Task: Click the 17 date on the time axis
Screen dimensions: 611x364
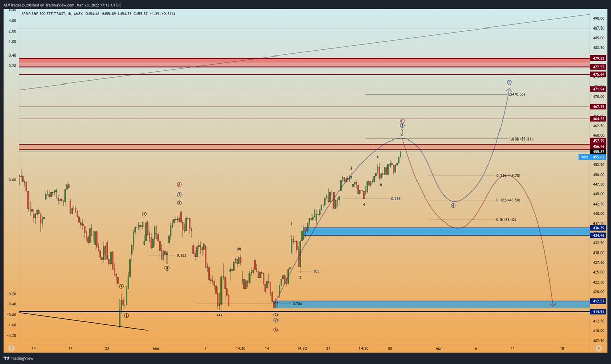Action: (70, 349)
